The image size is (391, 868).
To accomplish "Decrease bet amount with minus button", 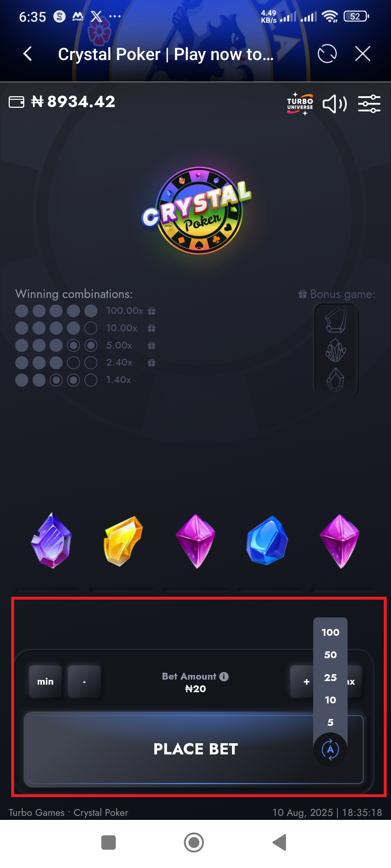I will click(84, 681).
